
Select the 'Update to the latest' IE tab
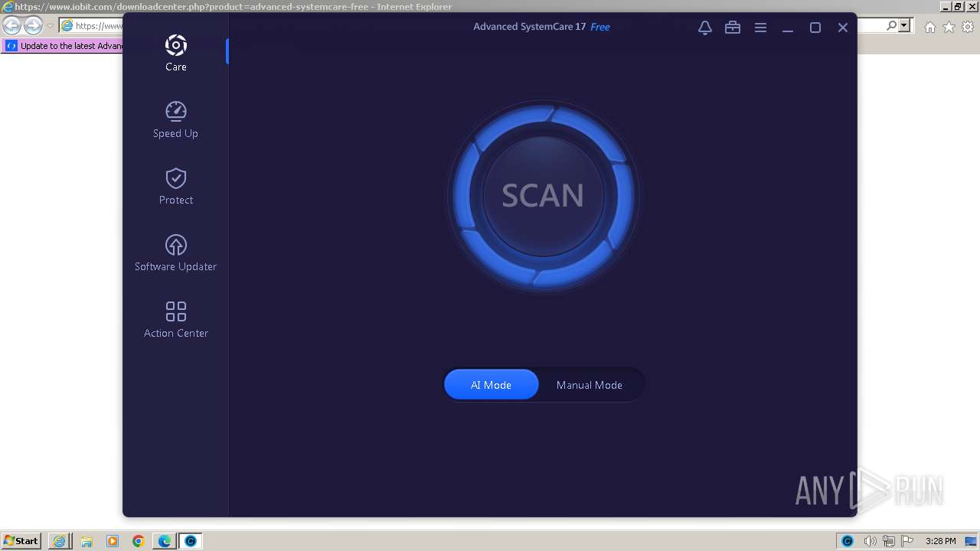point(63,46)
